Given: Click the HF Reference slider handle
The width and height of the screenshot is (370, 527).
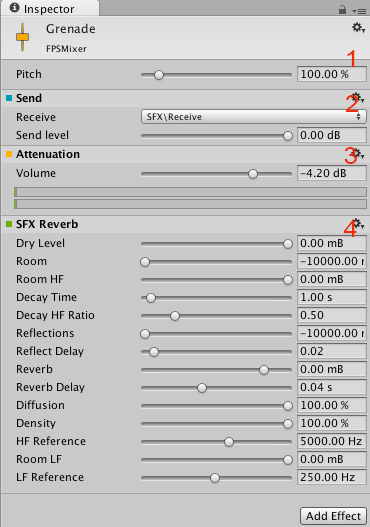Looking at the screenshot, I should coord(229,442).
